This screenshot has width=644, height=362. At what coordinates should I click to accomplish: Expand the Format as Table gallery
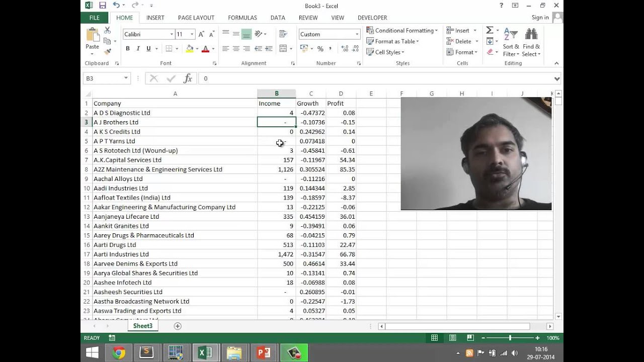pos(392,41)
